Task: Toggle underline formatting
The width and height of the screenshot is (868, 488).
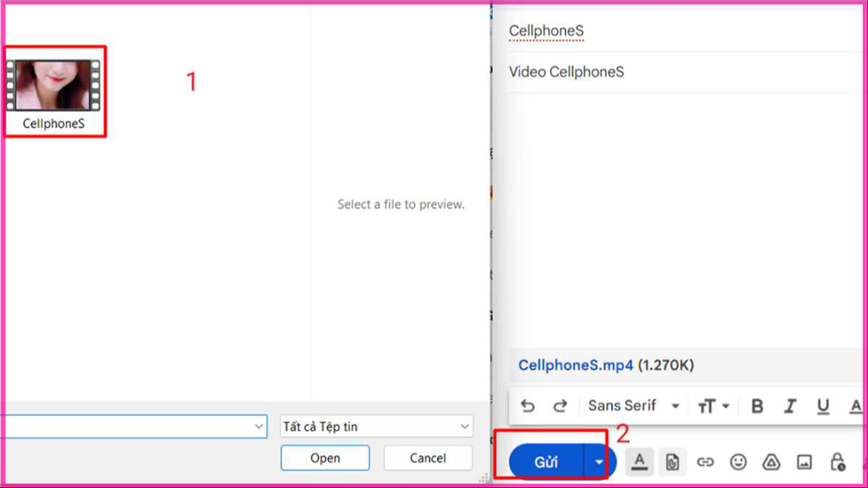Action: (x=823, y=406)
